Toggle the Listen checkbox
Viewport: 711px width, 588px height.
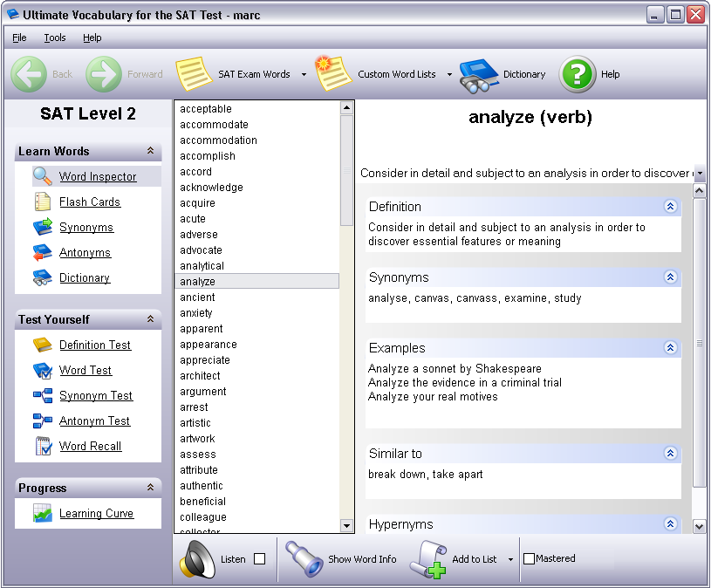click(x=260, y=559)
